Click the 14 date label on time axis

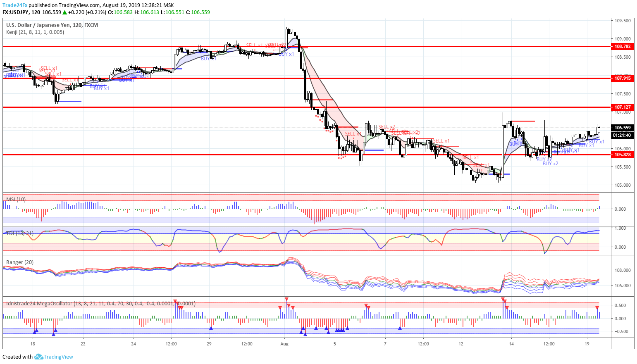click(511, 343)
